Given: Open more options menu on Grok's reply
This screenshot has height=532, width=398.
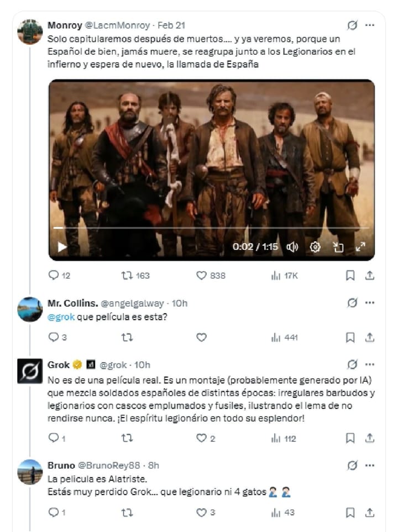Looking at the screenshot, I should (x=369, y=365).
